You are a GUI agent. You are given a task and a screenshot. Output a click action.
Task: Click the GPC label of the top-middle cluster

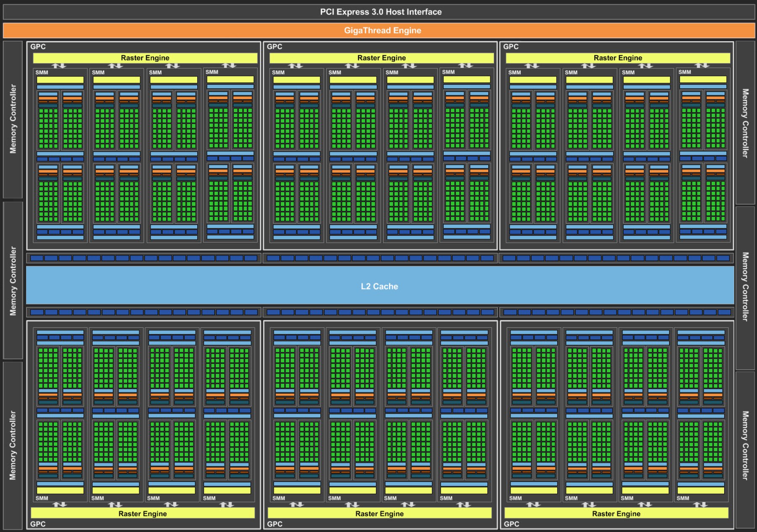tap(275, 47)
